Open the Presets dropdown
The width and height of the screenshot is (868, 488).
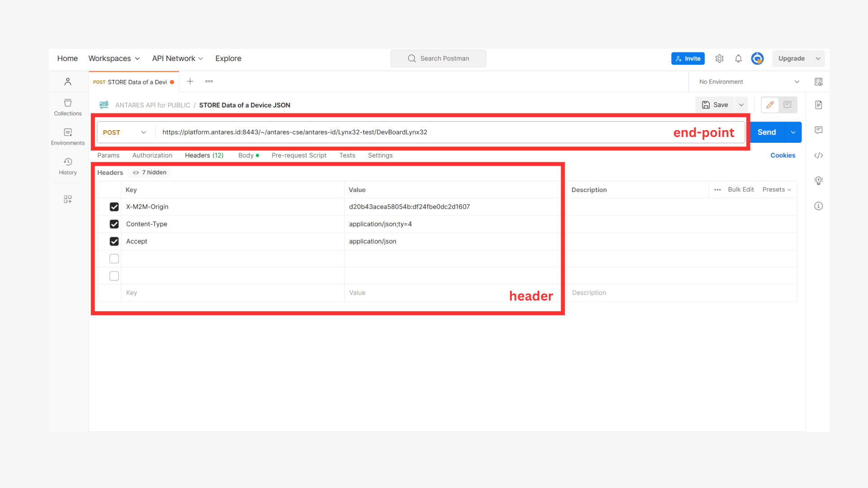point(777,190)
